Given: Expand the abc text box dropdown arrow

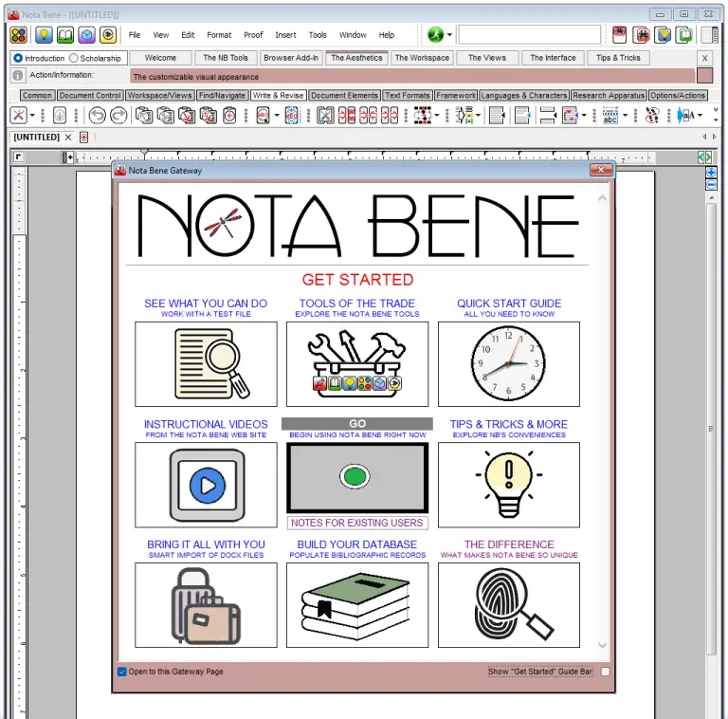Looking at the screenshot, I should (x=625, y=115).
